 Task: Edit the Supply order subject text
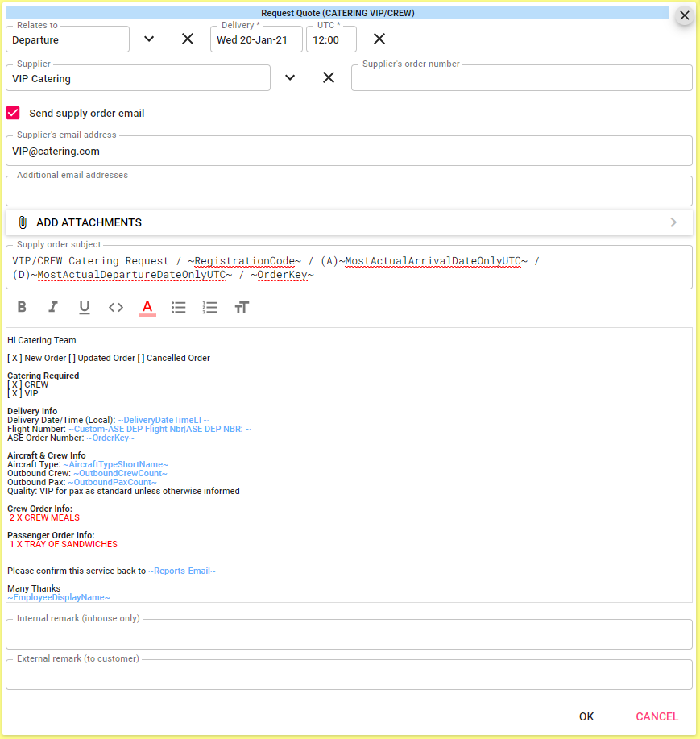click(349, 268)
